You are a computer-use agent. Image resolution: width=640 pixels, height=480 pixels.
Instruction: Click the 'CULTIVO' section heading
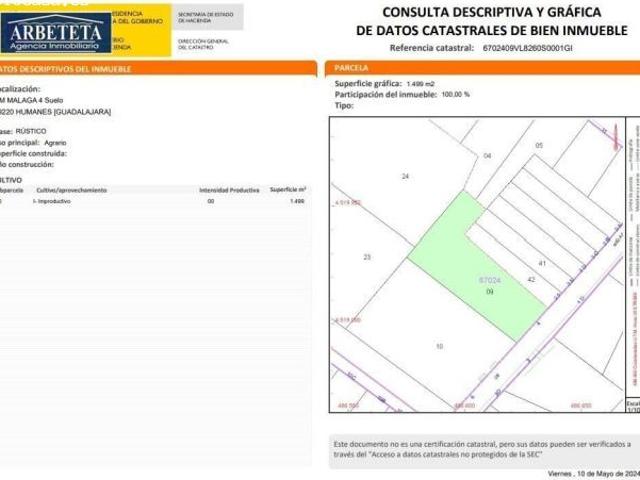pos(11,180)
